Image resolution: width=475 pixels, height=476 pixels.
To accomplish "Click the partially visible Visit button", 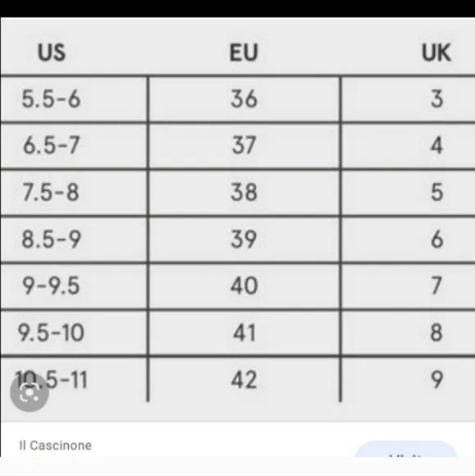I will click(x=406, y=449).
